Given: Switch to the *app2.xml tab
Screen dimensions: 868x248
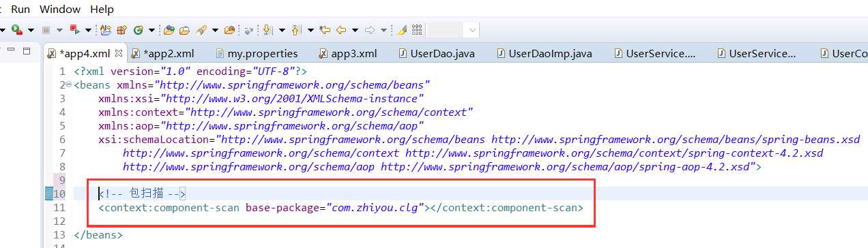Looking at the screenshot, I should (162, 53).
